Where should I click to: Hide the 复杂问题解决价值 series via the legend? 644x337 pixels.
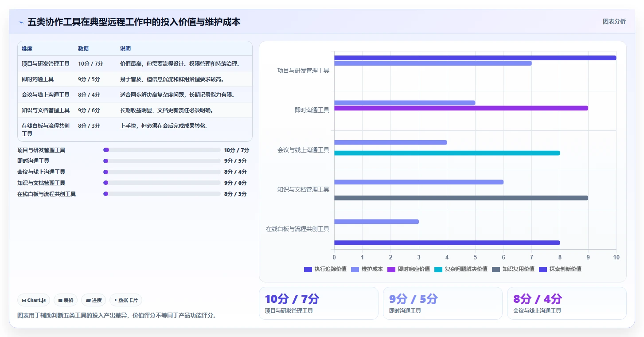pos(461,269)
